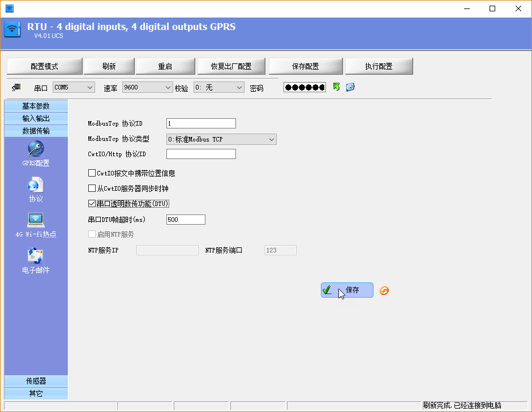Click the blue refresh icon beside password

(x=350, y=87)
